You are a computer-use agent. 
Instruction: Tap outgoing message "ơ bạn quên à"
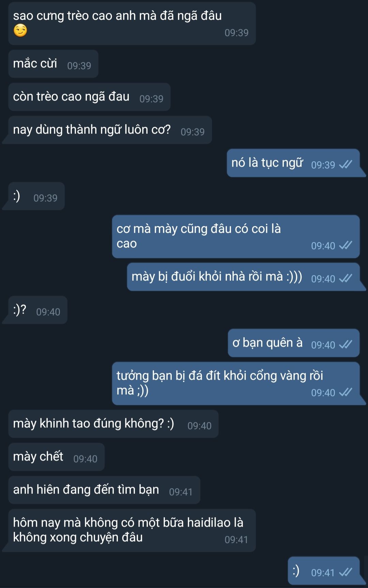[x=294, y=343]
